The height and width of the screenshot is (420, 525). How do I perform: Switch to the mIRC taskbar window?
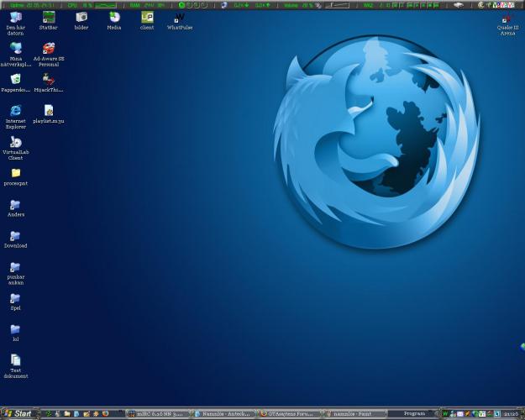click(x=157, y=413)
